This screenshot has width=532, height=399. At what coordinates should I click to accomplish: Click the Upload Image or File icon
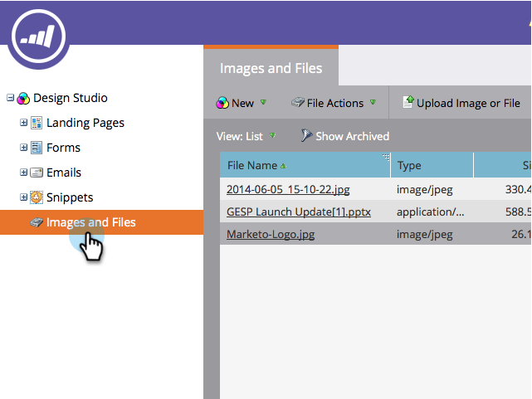408,103
